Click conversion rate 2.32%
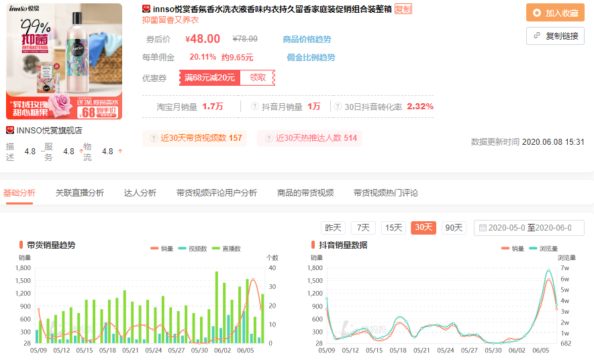This screenshot has height=364, width=594. [x=420, y=107]
